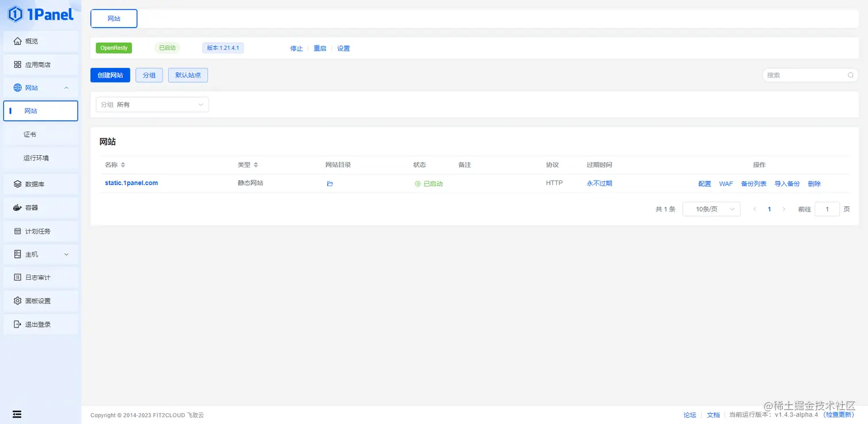Click 检查更新 check update link
The height and width of the screenshot is (424, 868).
pyautogui.click(x=839, y=415)
